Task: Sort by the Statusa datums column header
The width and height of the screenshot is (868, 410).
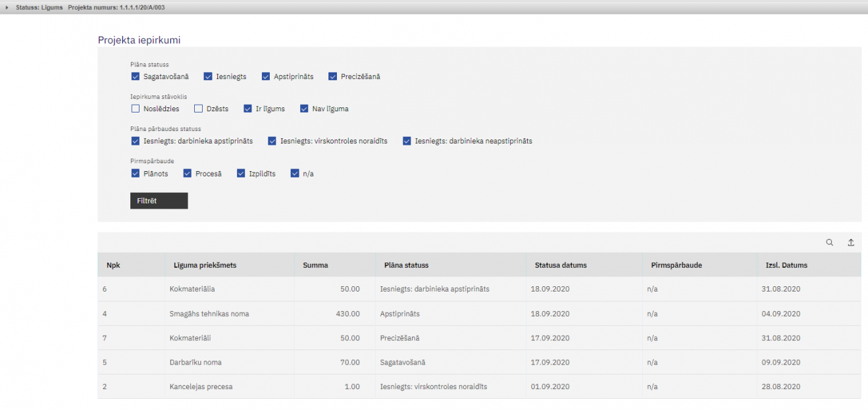Action: pos(561,265)
